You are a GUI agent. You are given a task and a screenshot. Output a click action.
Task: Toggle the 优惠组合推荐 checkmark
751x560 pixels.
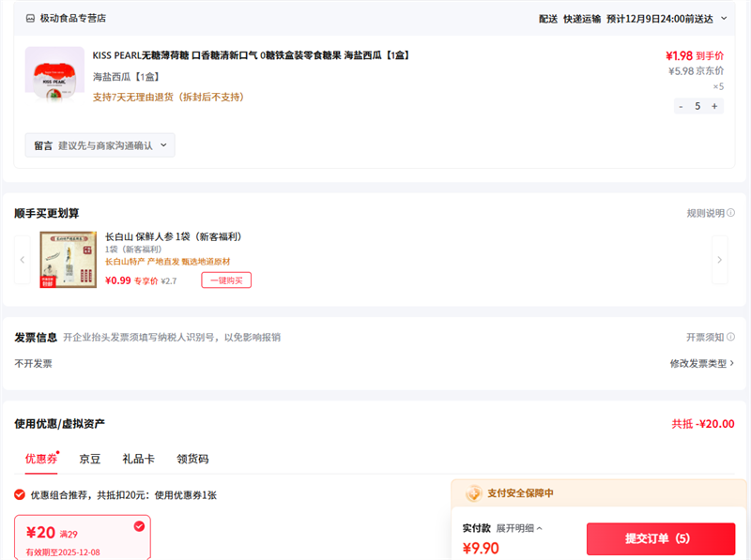click(20, 494)
